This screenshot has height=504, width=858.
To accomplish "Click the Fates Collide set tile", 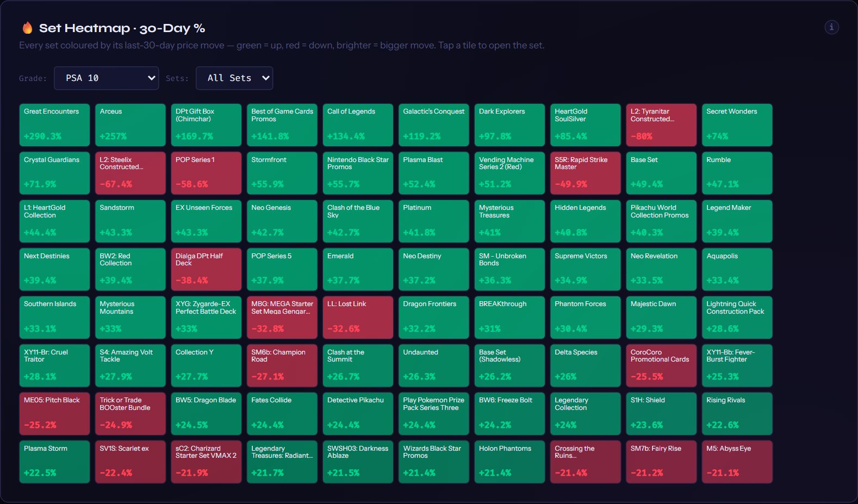I will pyautogui.click(x=282, y=414).
